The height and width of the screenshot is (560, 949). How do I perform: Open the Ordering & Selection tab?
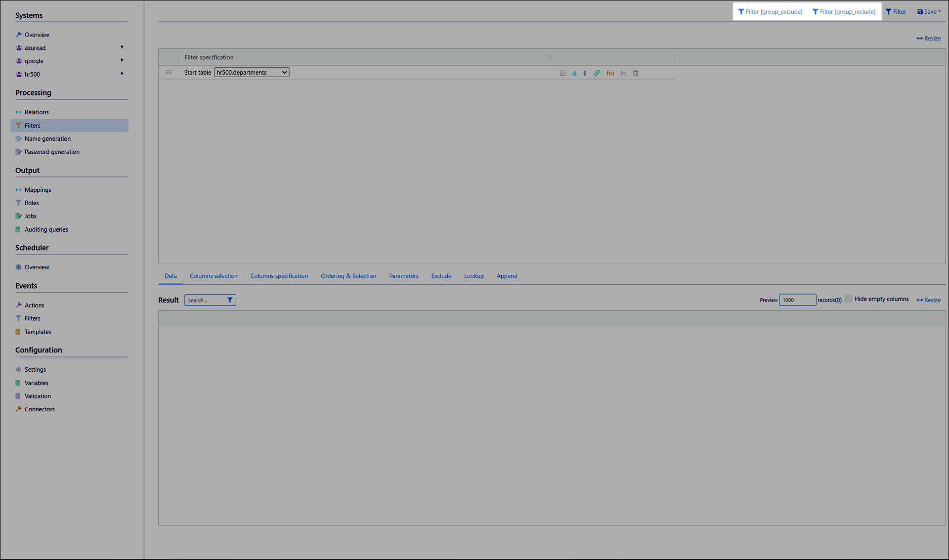pos(348,276)
